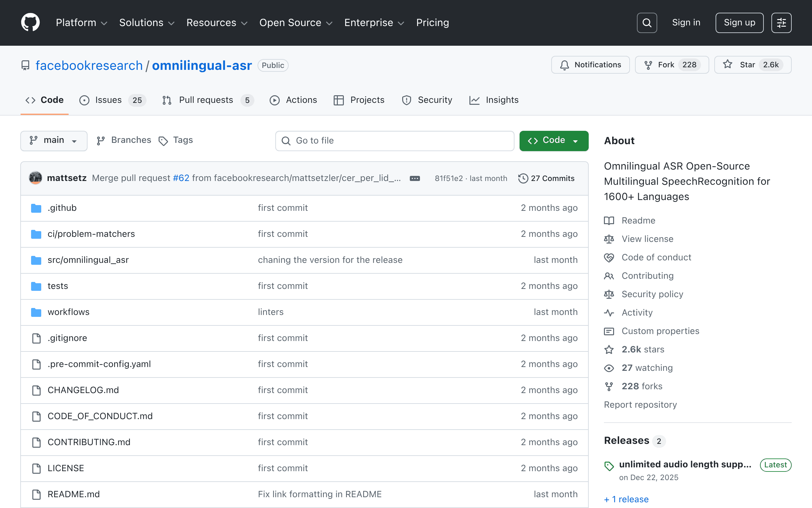Viewport: 812px width, 508px height.
Task: Click the src/omnilingual_asr folder icon
Action: click(x=36, y=260)
